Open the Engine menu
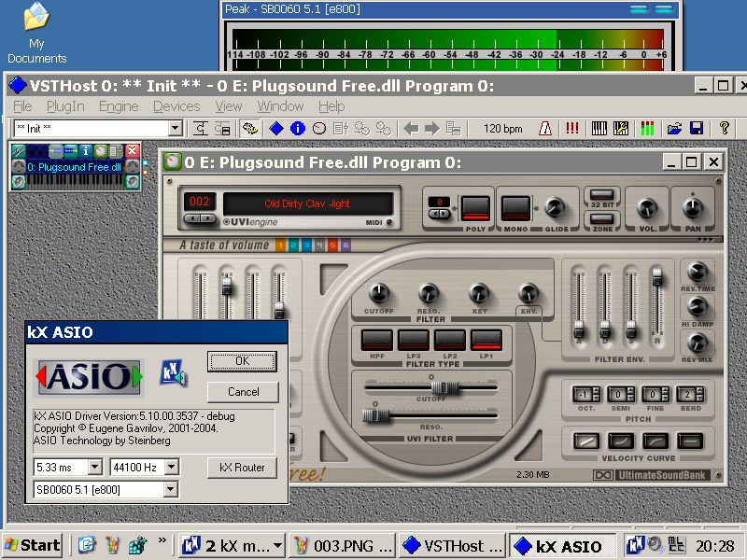Viewport: 747px width, 560px height. pyautogui.click(x=119, y=106)
